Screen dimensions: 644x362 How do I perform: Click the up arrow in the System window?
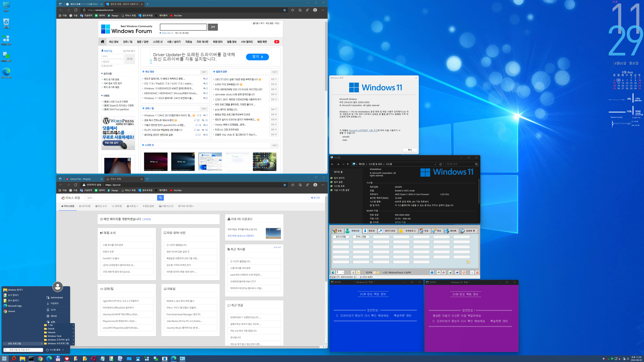pos(348,164)
